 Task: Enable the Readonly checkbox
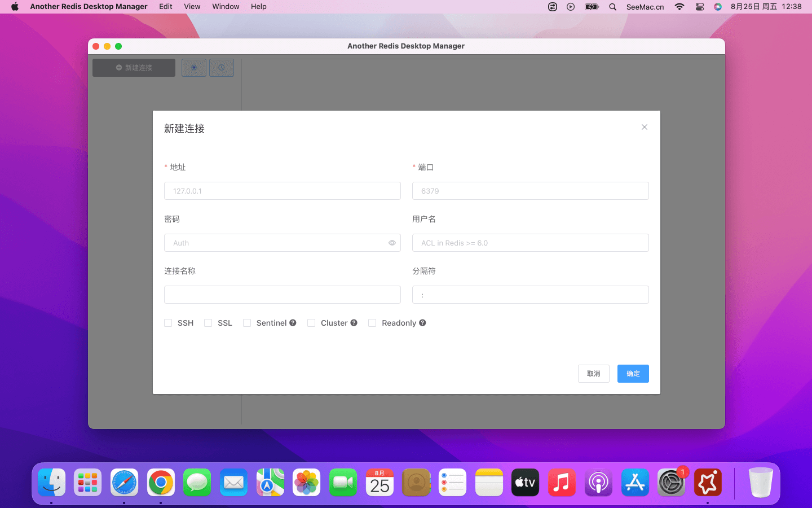[x=372, y=323]
